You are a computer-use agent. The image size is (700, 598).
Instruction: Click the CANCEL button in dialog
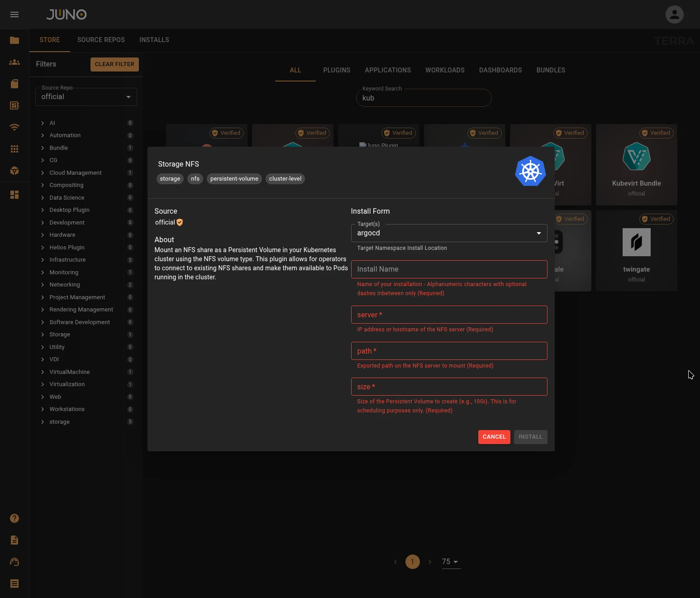494,437
